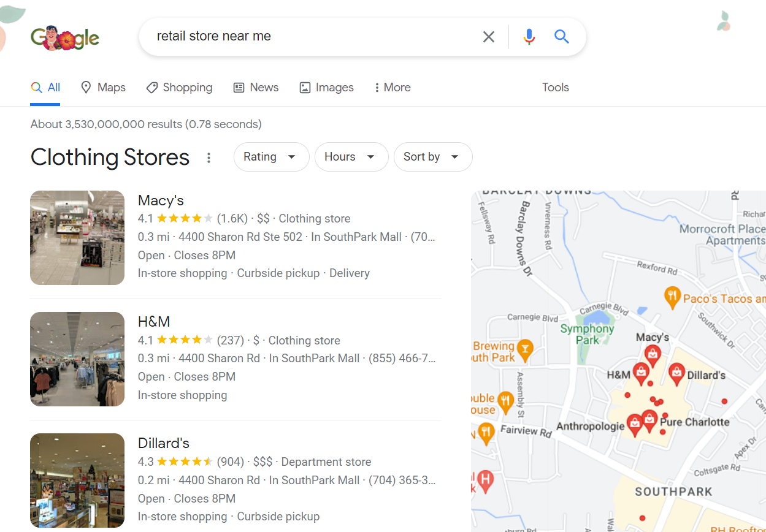
Task: Click Dillard's 'Department store' line
Action: coord(326,462)
